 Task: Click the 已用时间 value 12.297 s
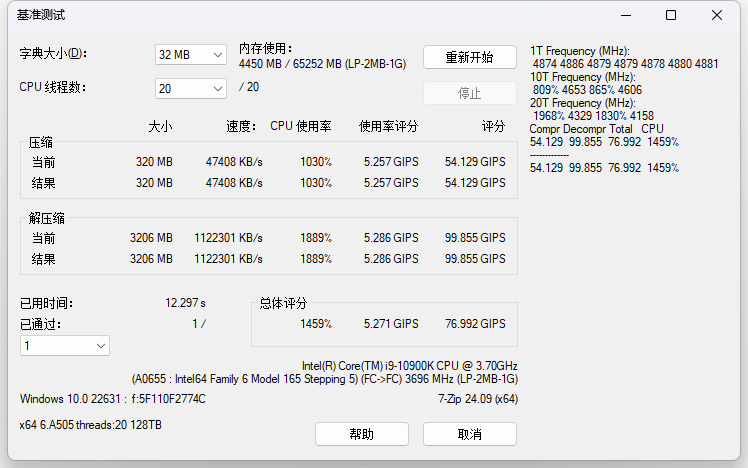tap(185, 303)
